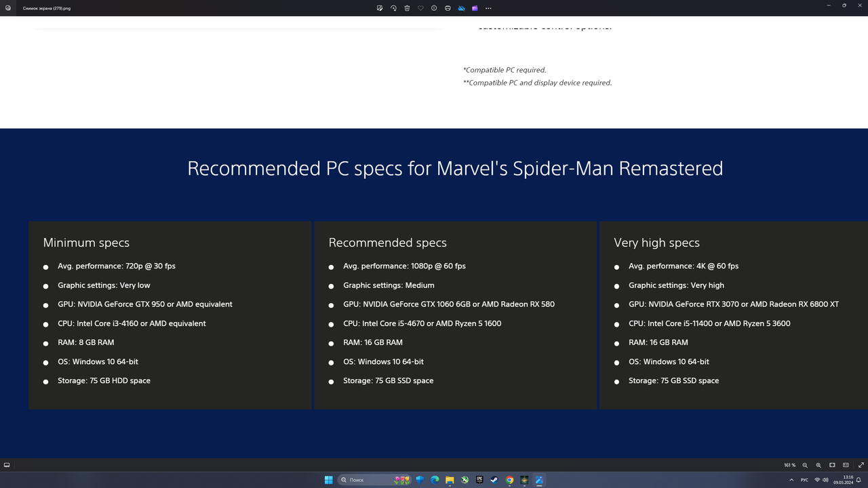This screenshot has width=868, height=488.
Task: Open the notifications bell icon
Action: click(859, 480)
